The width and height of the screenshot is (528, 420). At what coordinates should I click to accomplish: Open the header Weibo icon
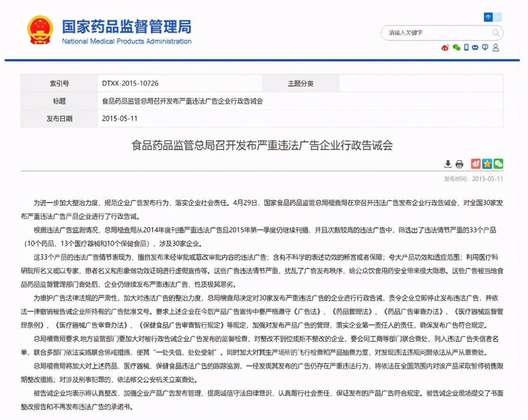[445, 47]
